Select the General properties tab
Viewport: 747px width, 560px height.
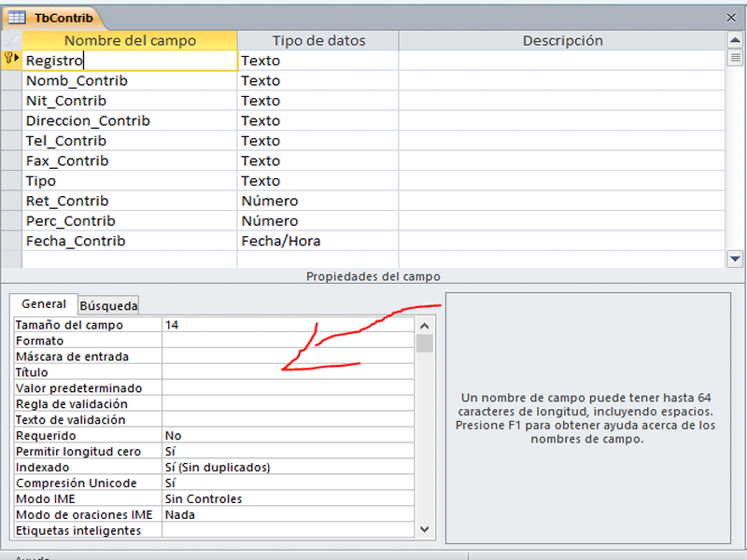(43, 304)
